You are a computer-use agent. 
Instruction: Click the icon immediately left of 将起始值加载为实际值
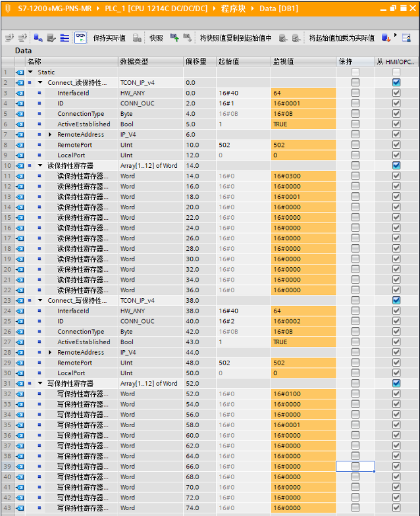pyautogui.click(x=297, y=38)
